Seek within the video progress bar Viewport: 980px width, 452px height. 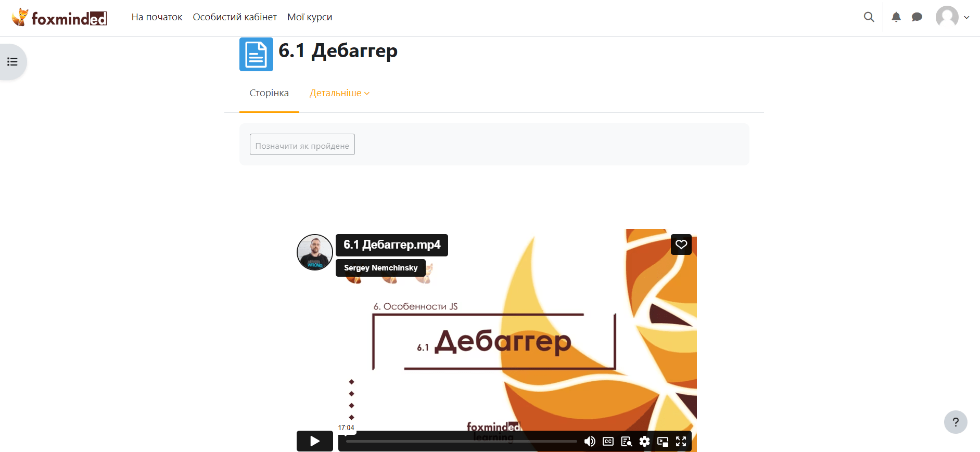click(x=462, y=441)
